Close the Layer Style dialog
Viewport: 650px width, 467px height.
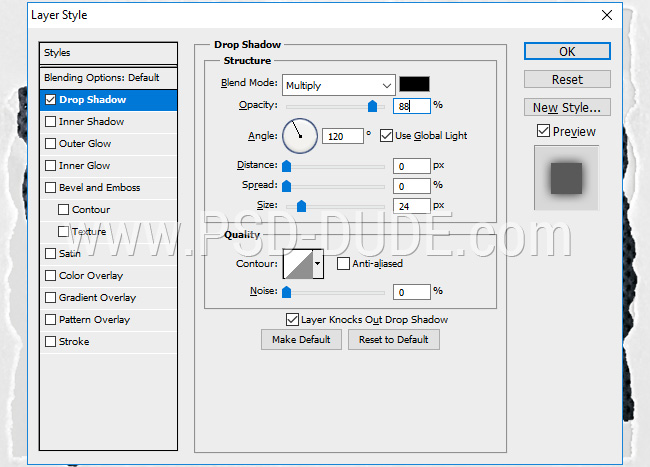pyautogui.click(x=605, y=15)
